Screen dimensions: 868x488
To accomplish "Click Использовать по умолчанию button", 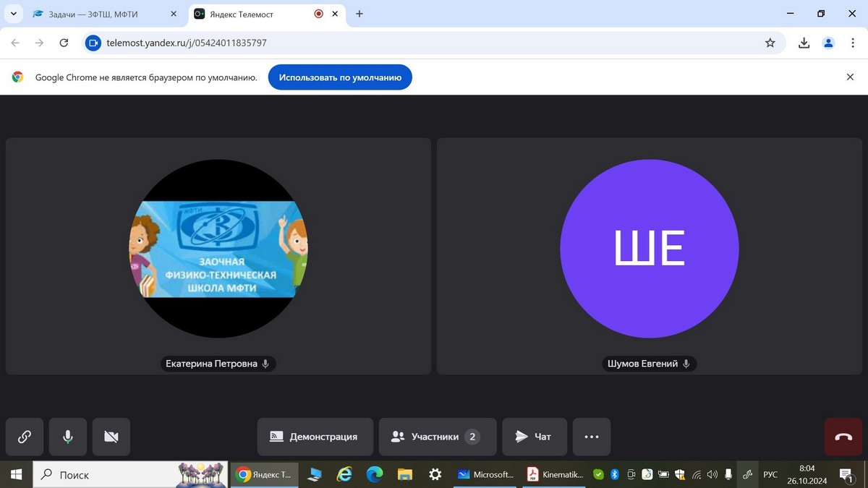I will click(340, 77).
